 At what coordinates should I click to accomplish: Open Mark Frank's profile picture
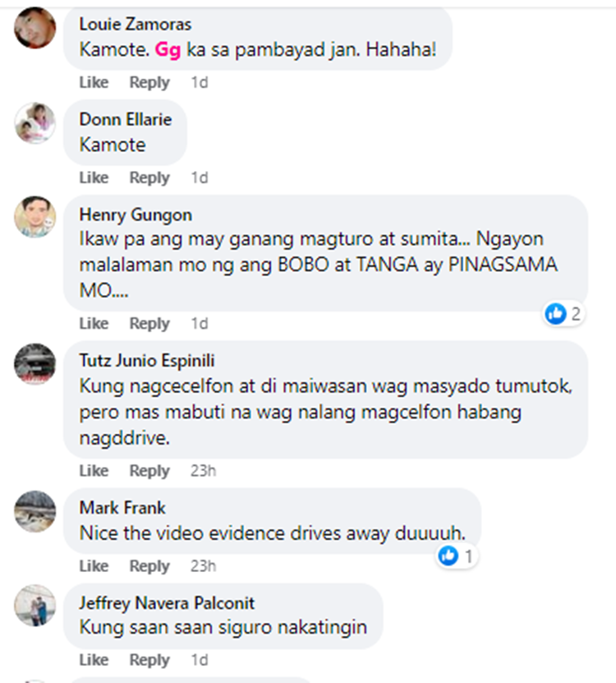[34, 511]
